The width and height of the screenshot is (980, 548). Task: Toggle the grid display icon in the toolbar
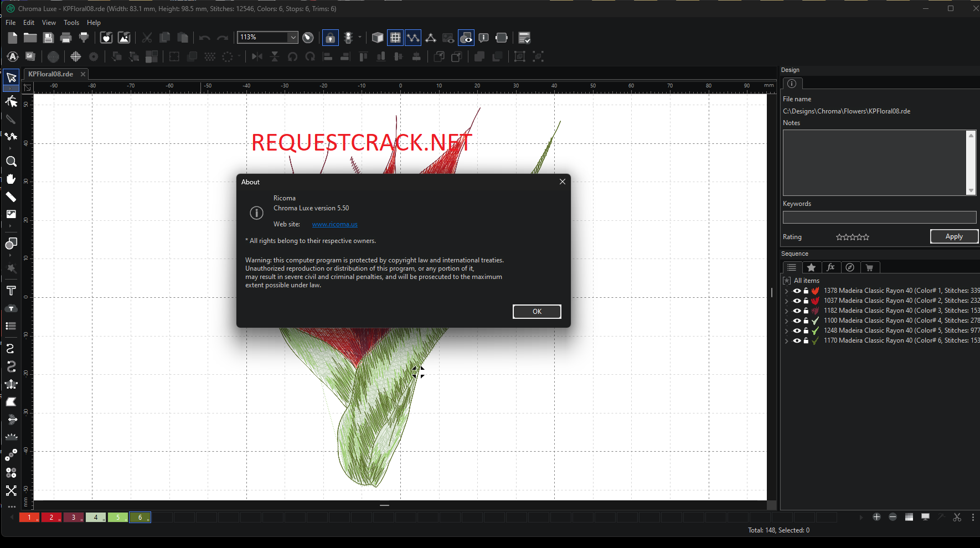(x=395, y=37)
